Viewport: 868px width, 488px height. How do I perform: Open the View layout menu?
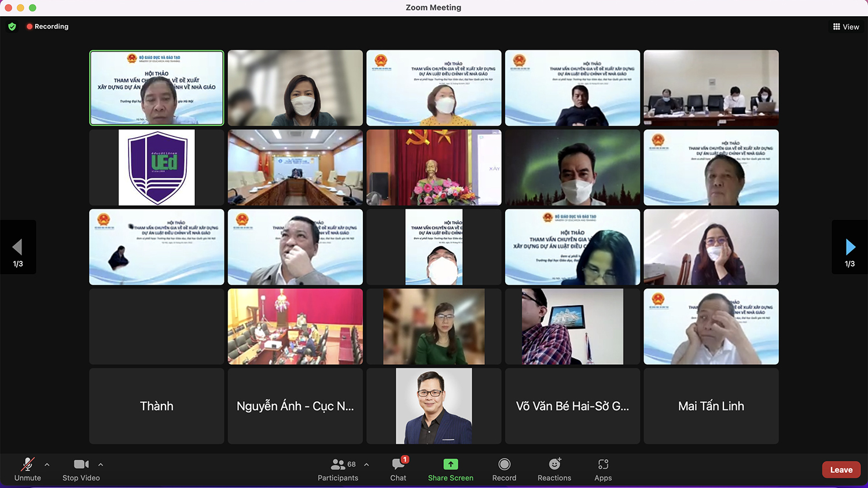(846, 27)
